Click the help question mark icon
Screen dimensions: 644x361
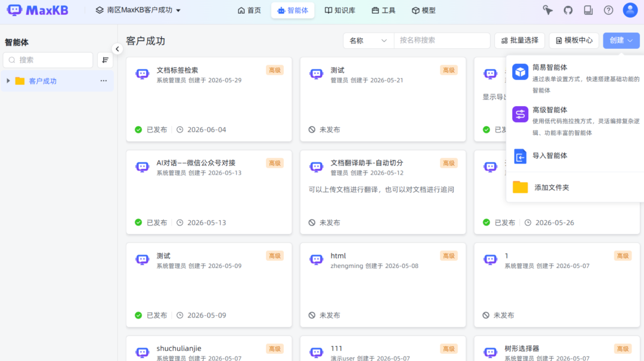(608, 10)
